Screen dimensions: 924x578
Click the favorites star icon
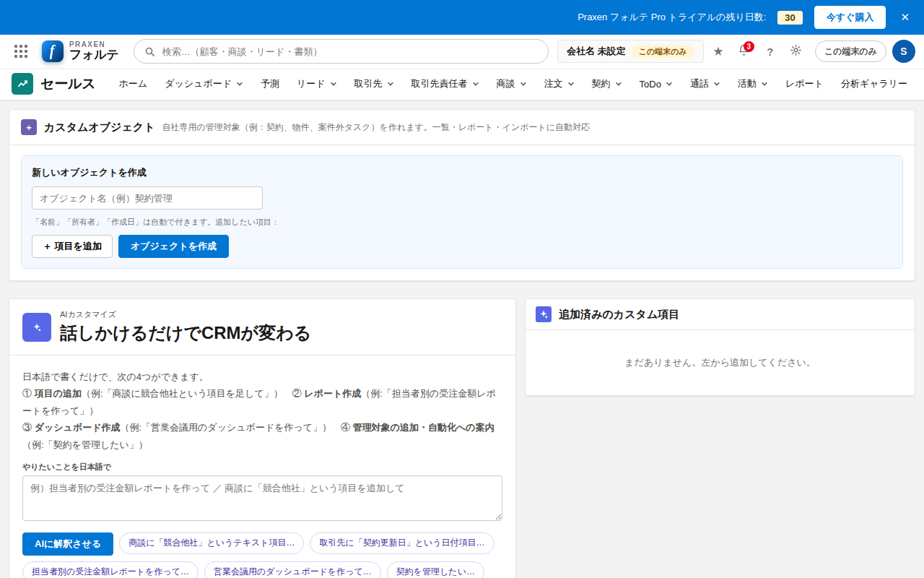click(718, 51)
